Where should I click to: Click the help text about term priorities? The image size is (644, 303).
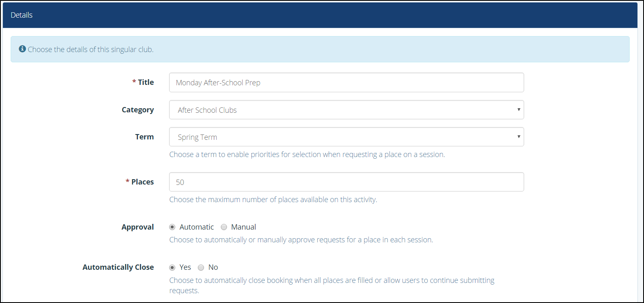(x=307, y=155)
